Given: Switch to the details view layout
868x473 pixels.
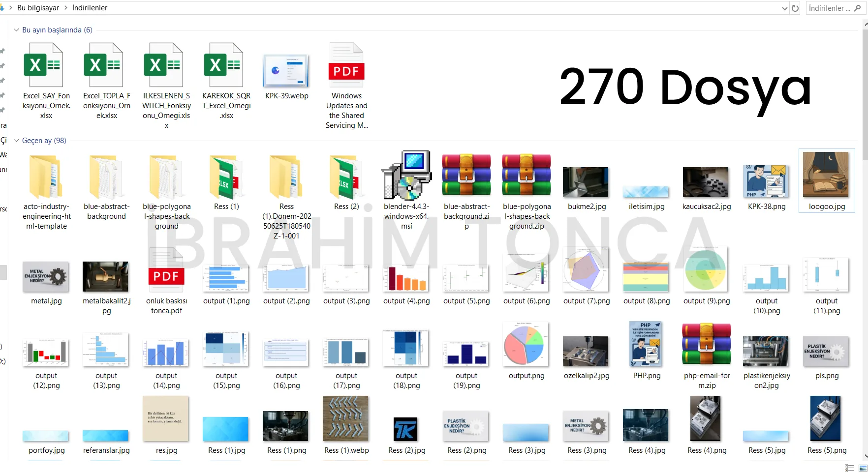Looking at the screenshot, I should tap(849, 468).
